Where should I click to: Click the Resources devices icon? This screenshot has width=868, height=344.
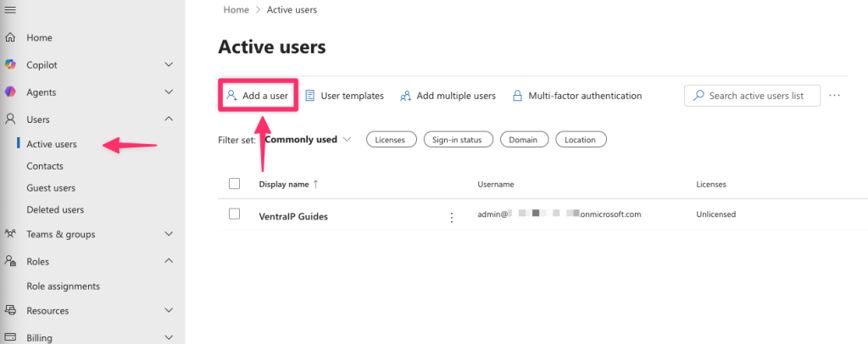coord(10,310)
